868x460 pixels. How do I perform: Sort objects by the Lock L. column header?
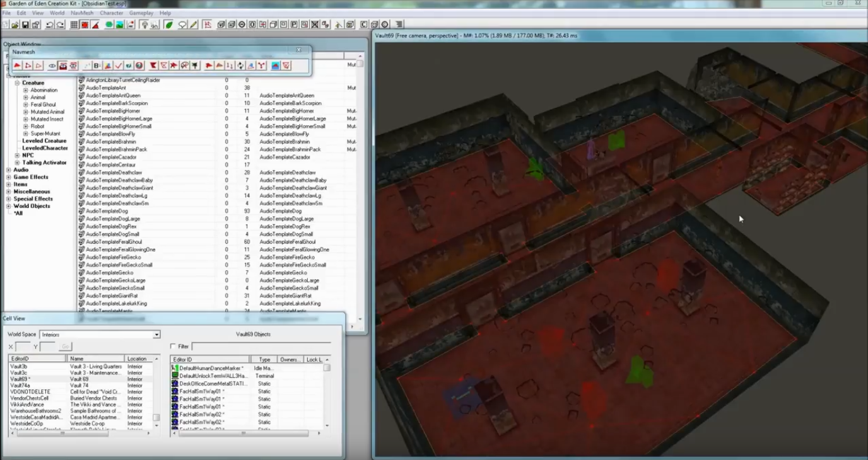pos(314,359)
